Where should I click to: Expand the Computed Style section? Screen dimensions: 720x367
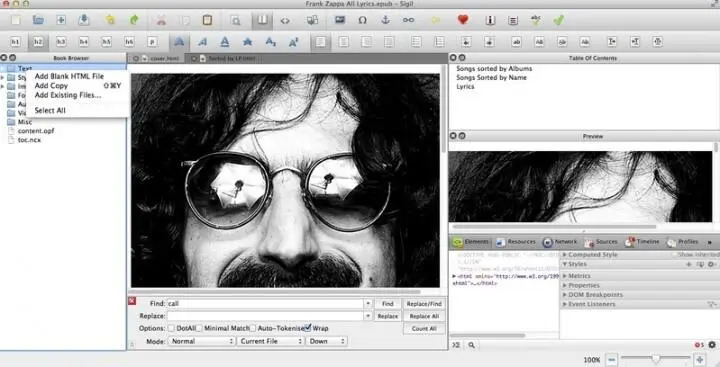coord(565,254)
